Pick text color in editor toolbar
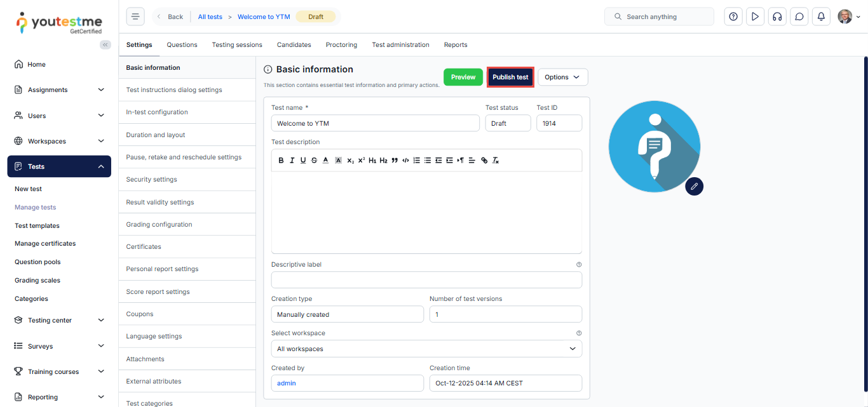The height and width of the screenshot is (407, 868). pos(325,161)
